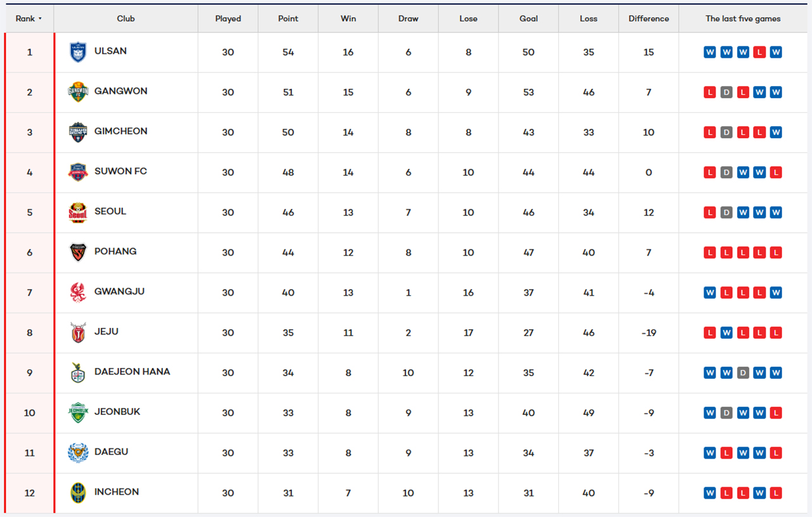Click the Seoul club crest icon
The image size is (812, 517).
(x=78, y=213)
